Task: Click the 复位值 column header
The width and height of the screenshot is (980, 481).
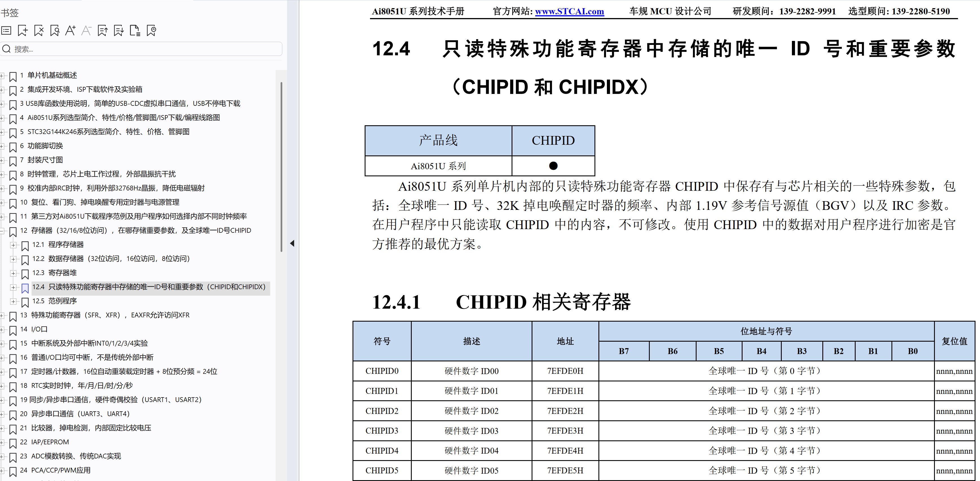Action: coord(955,341)
